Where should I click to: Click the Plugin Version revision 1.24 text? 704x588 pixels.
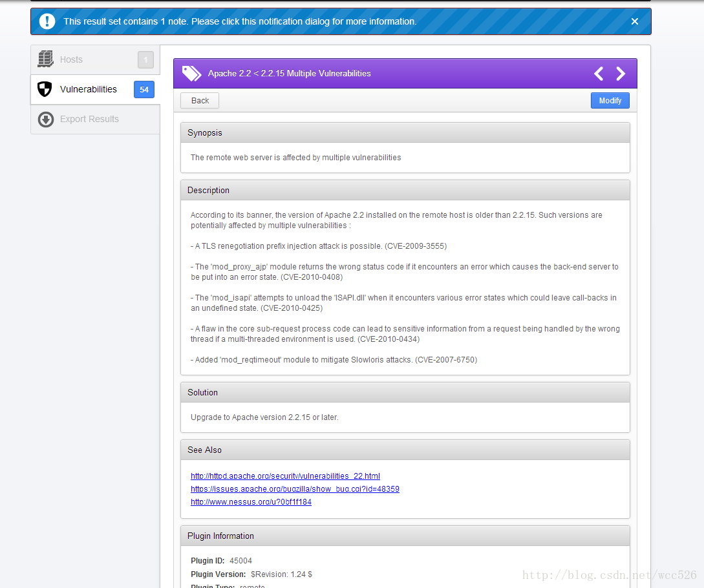click(281, 574)
